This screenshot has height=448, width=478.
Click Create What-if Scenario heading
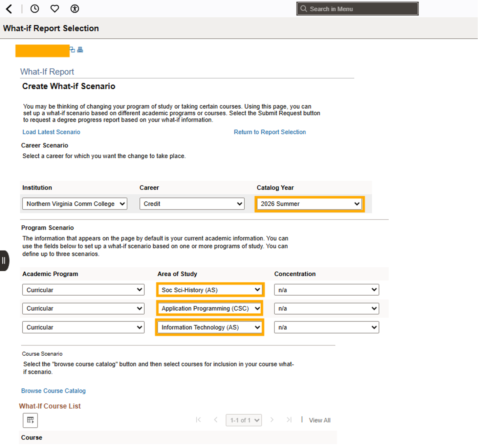click(69, 86)
